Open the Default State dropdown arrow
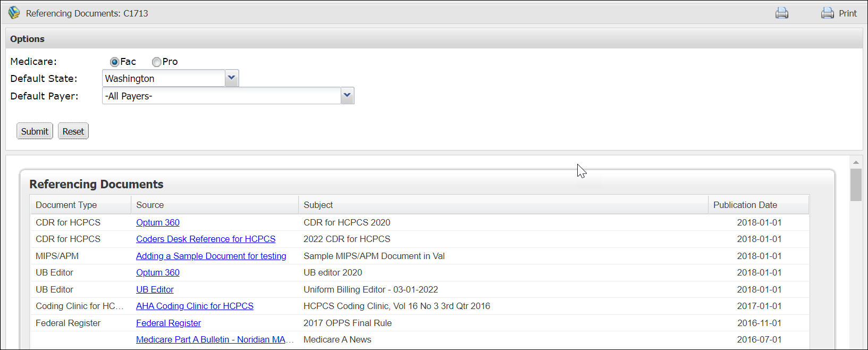 (x=232, y=78)
